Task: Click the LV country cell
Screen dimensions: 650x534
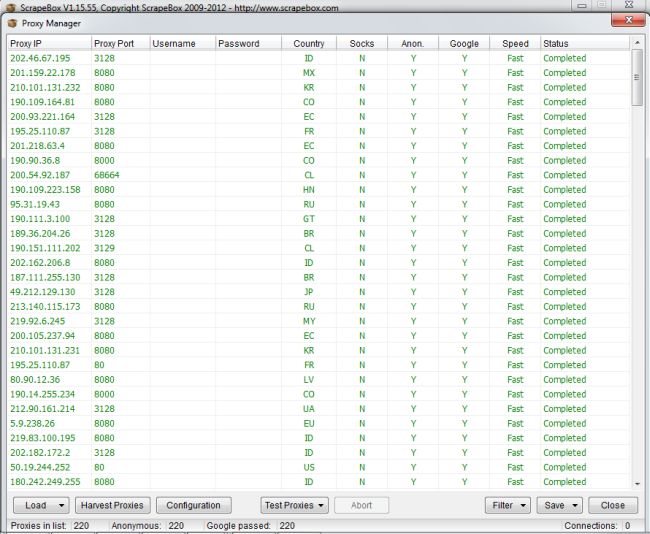Action: coord(309,379)
